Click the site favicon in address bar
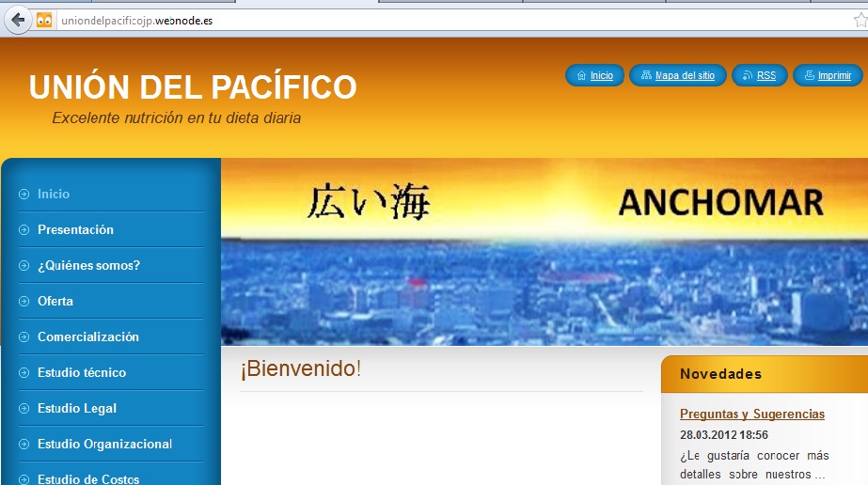Image resolution: width=868 pixels, height=485 pixels. [x=44, y=21]
